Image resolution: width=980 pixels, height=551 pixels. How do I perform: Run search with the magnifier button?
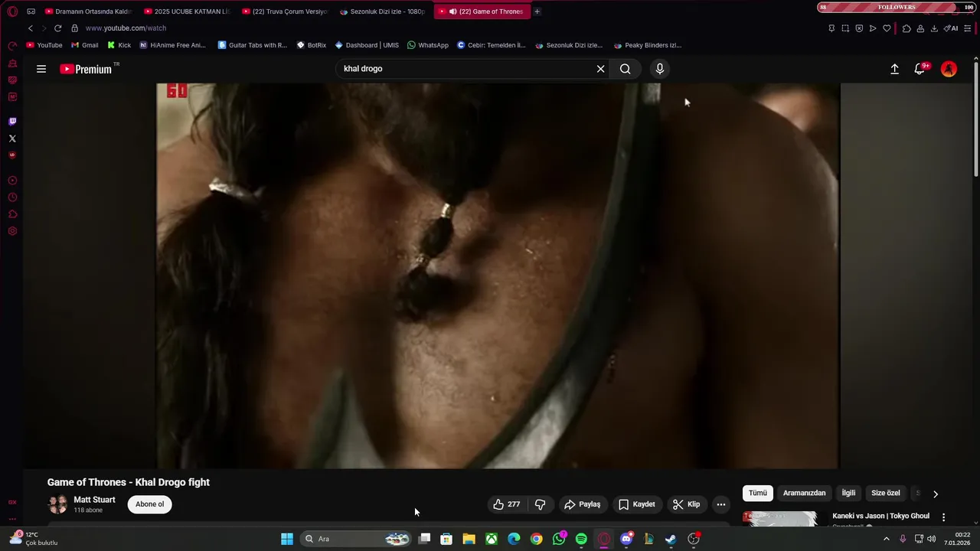[626, 69]
